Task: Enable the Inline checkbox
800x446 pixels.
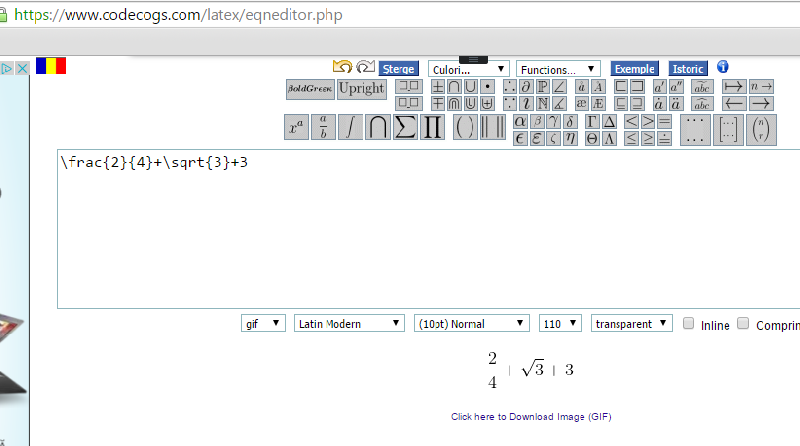Action: pos(688,324)
